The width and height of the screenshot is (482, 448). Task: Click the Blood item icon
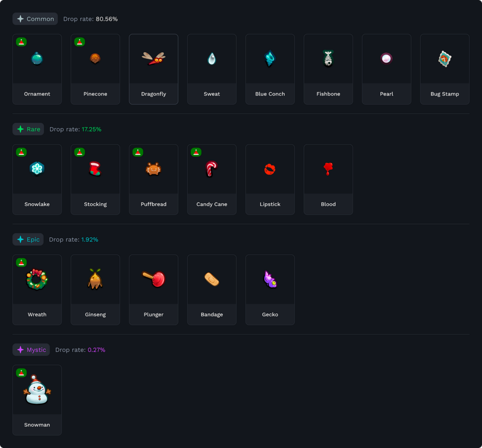click(x=328, y=168)
